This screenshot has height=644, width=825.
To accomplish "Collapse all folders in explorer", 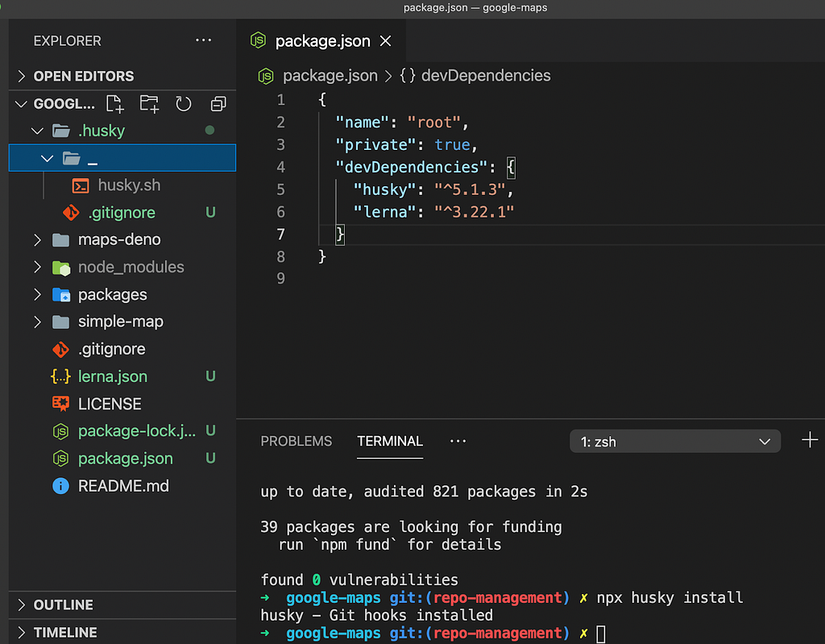I will click(218, 104).
